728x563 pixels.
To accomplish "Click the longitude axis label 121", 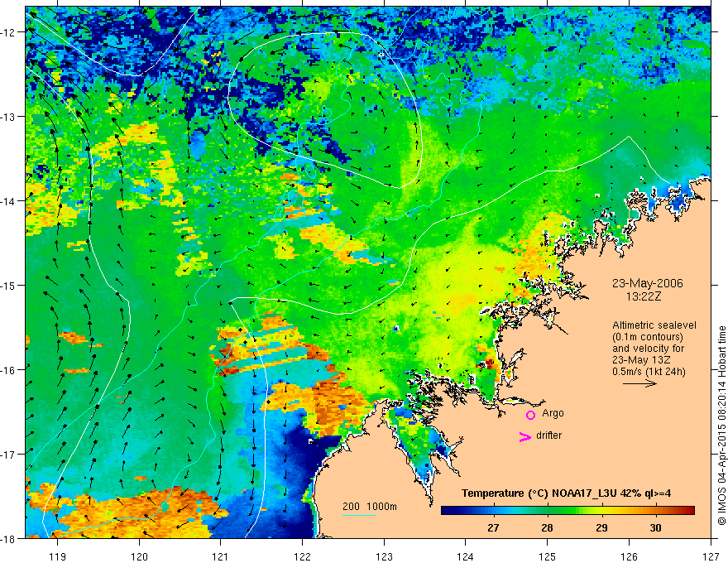I will coord(221,556).
